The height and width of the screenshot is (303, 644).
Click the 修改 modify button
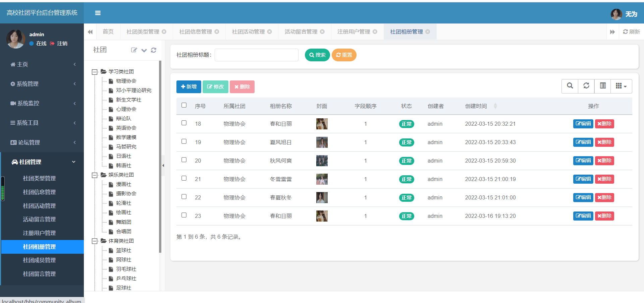click(215, 87)
